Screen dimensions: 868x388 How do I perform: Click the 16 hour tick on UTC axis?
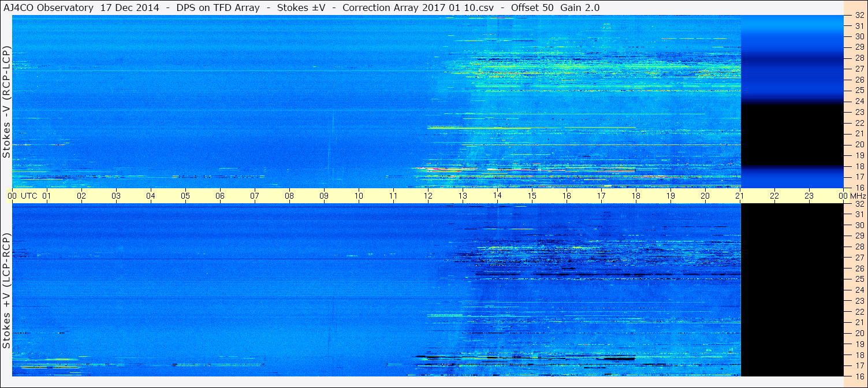[x=567, y=196]
